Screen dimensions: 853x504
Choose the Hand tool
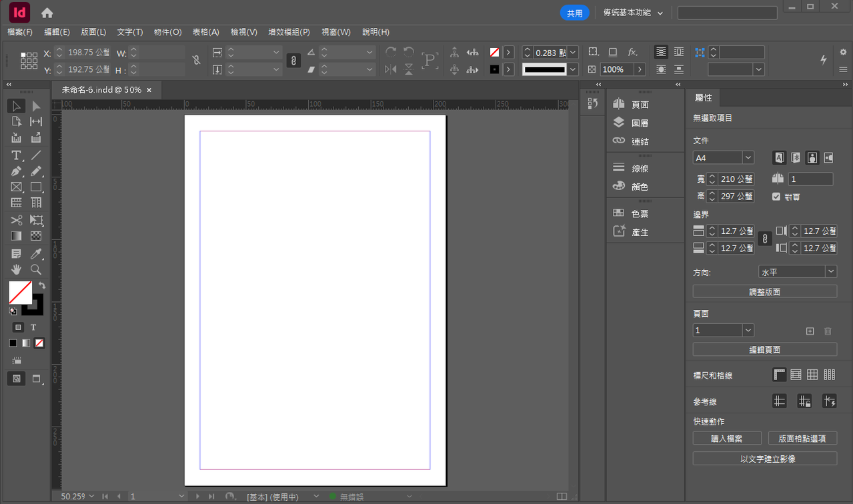pyautogui.click(x=17, y=270)
